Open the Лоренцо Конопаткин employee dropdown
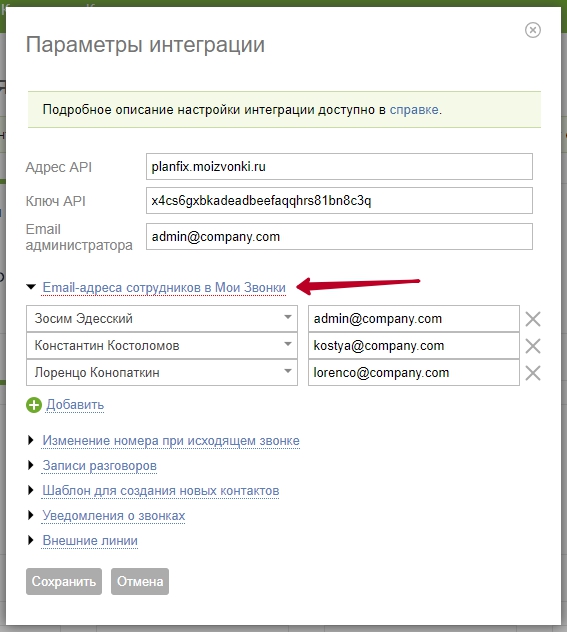This screenshot has height=632, width=567. [162, 372]
